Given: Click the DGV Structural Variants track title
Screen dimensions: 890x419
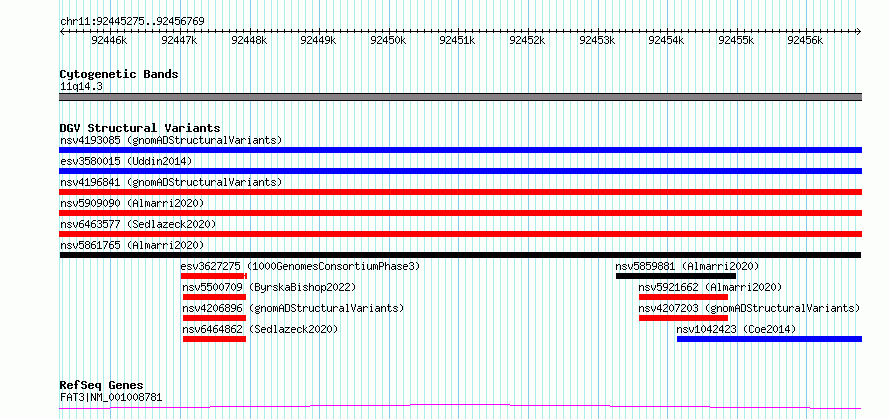Looking at the screenshot, I should 140,128.
